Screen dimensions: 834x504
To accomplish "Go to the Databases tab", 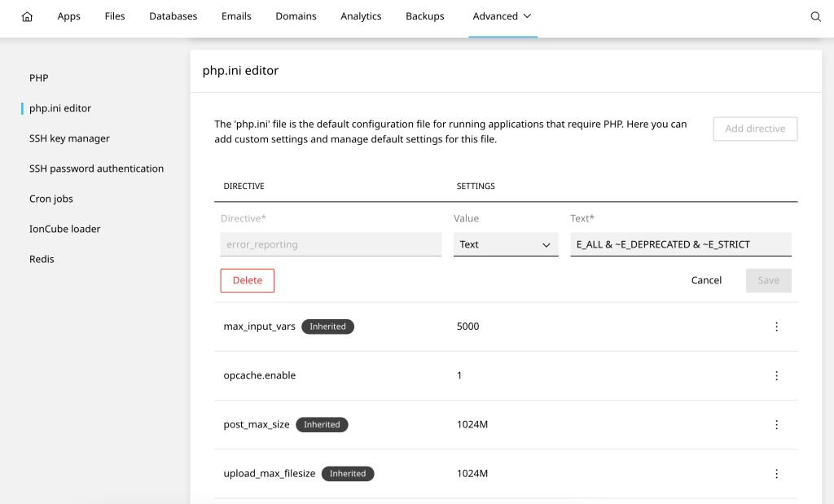I will (173, 16).
